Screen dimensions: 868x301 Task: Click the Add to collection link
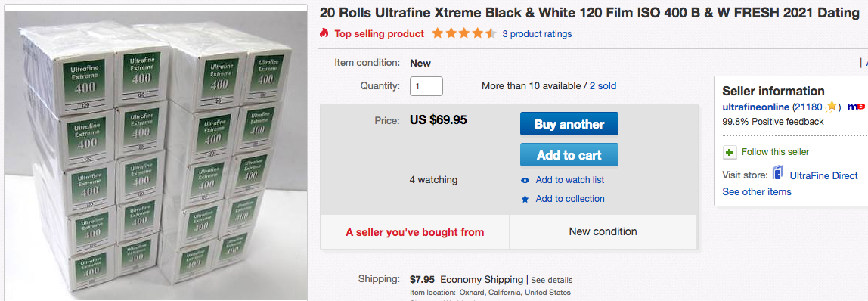coord(569,199)
